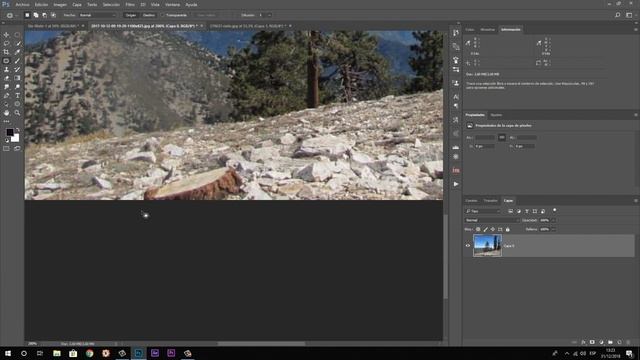
Task: Open the Difusión value dropdown
Action: coord(269,15)
